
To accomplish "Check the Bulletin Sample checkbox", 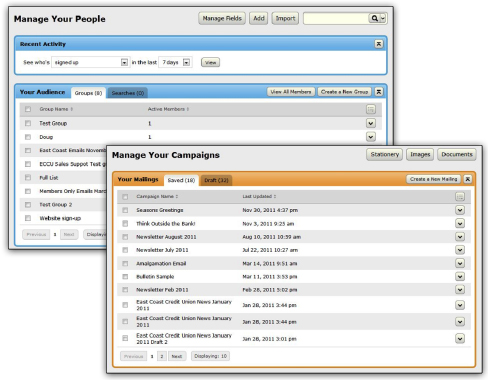I will click(x=125, y=276).
